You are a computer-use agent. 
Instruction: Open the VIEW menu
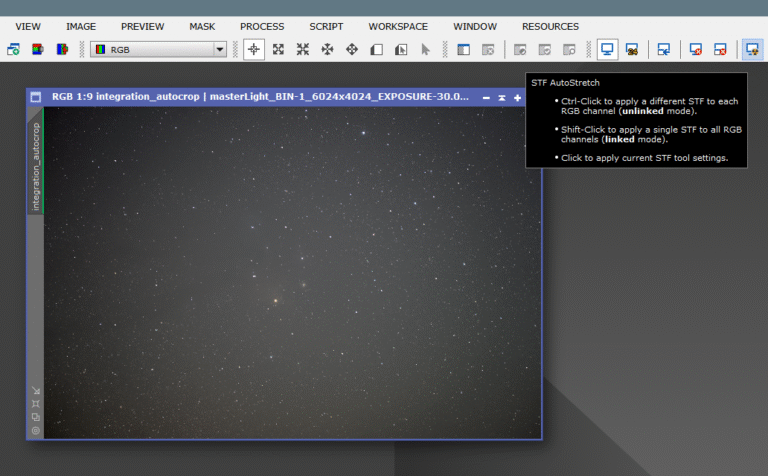click(x=28, y=27)
